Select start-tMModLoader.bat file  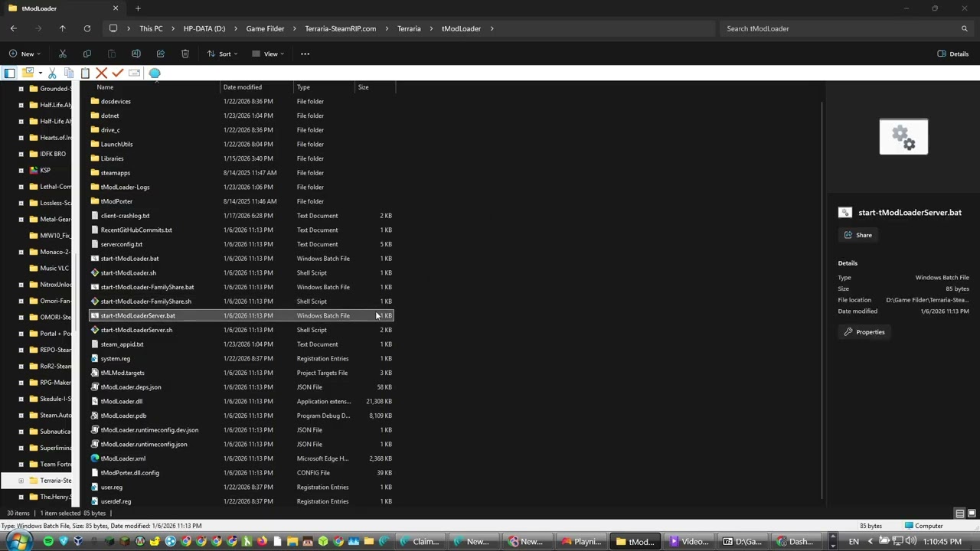click(129, 259)
